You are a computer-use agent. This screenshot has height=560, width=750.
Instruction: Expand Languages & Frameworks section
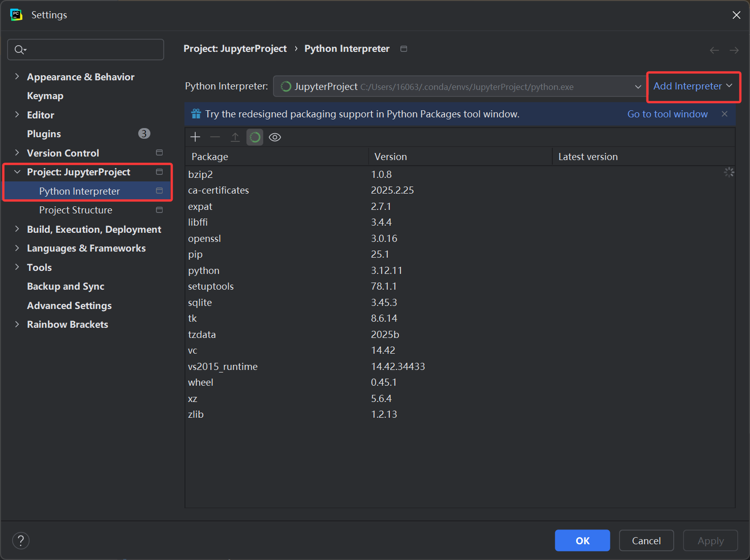17,248
